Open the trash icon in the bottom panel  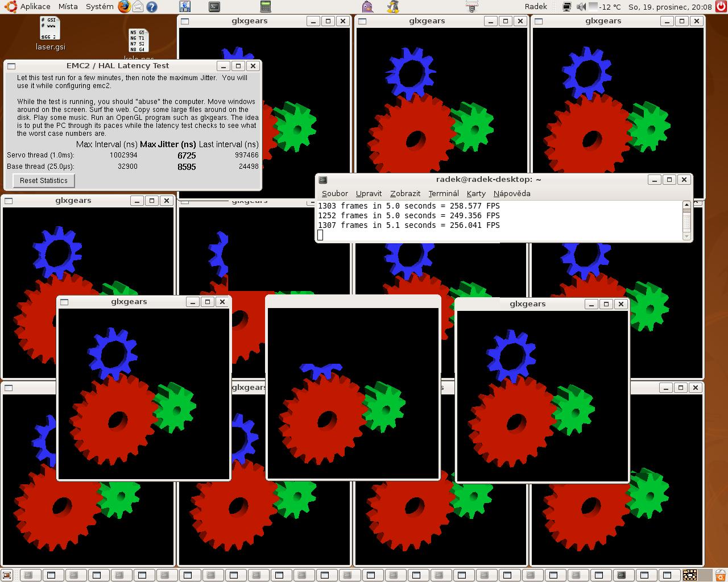(719, 575)
